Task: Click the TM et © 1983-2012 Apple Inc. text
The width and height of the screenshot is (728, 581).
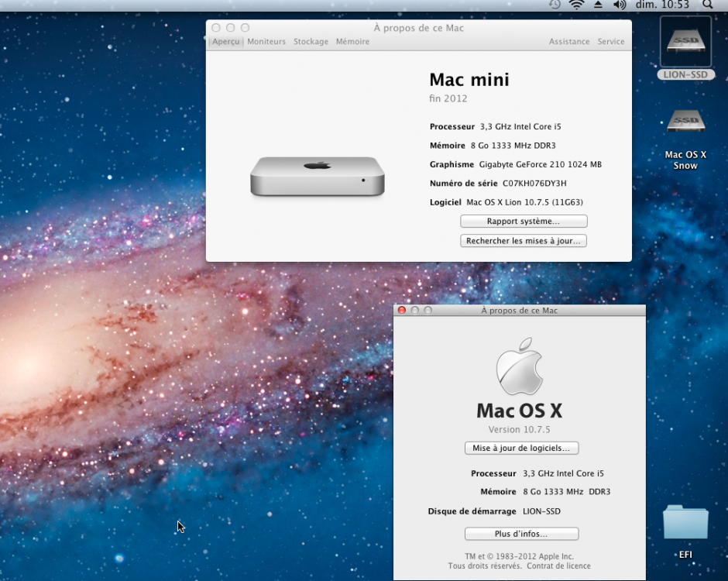Action: pyautogui.click(x=519, y=556)
